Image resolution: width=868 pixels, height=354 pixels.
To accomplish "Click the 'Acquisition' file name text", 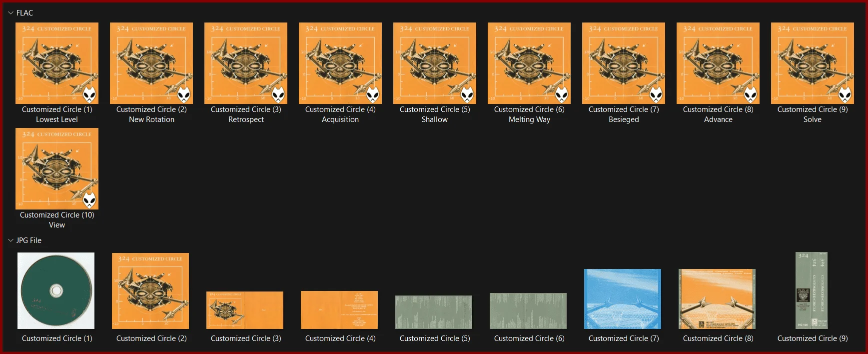I will click(x=340, y=119).
